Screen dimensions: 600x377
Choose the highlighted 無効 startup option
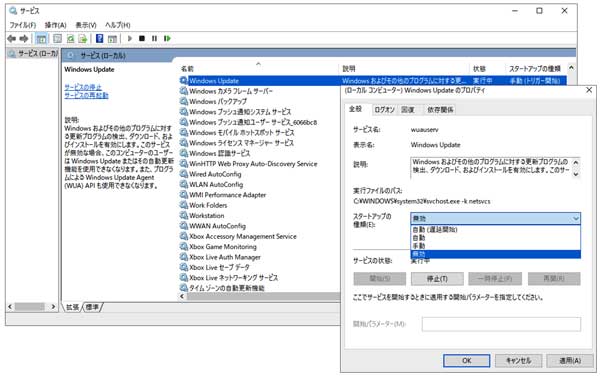pyautogui.click(x=496, y=254)
